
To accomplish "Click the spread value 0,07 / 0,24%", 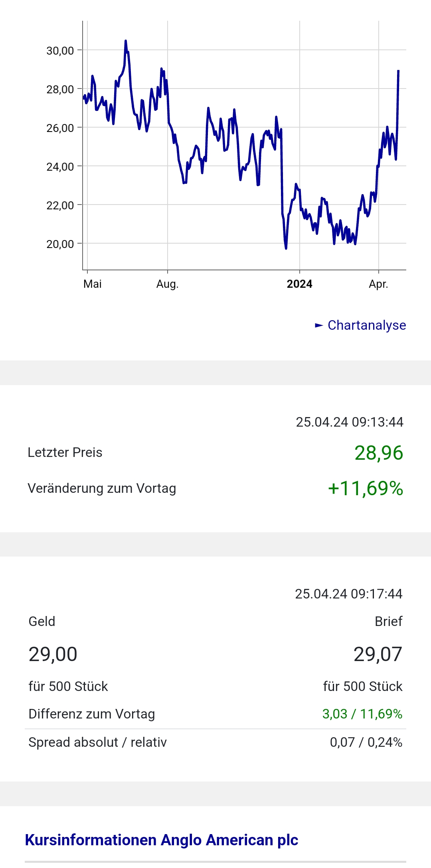I will [x=366, y=742].
